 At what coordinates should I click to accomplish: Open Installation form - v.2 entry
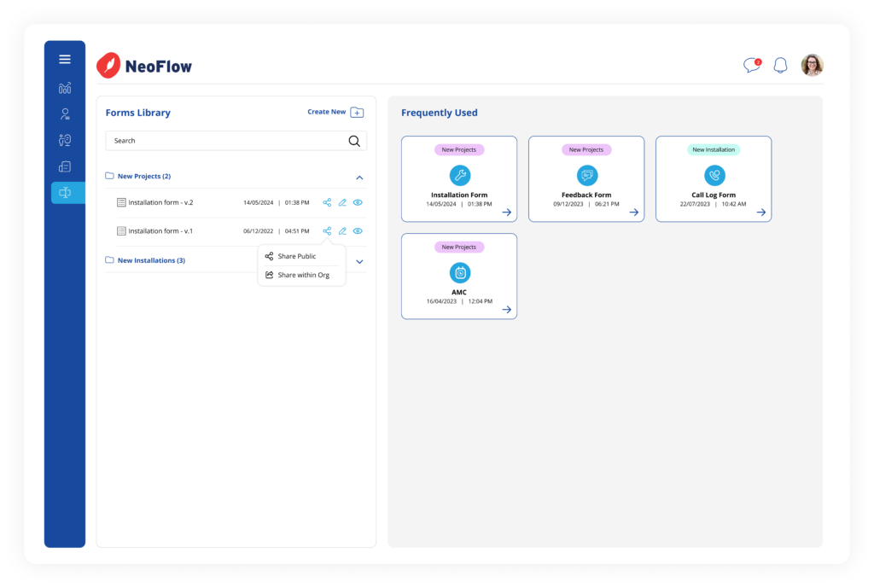pyautogui.click(x=160, y=202)
